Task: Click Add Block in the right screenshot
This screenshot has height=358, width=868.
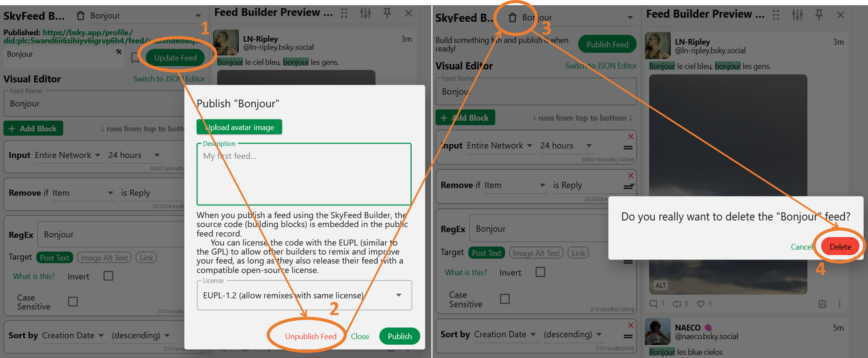Action: (x=465, y=118)
